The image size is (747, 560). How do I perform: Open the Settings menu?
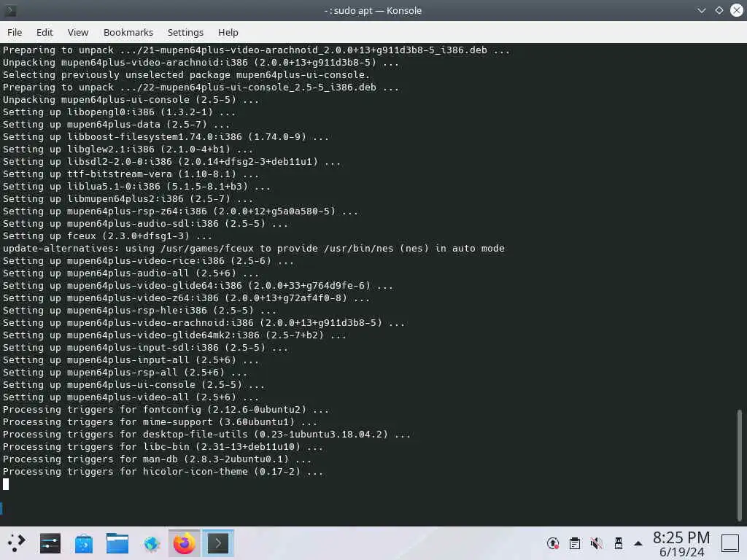click(x=185, y=32)
